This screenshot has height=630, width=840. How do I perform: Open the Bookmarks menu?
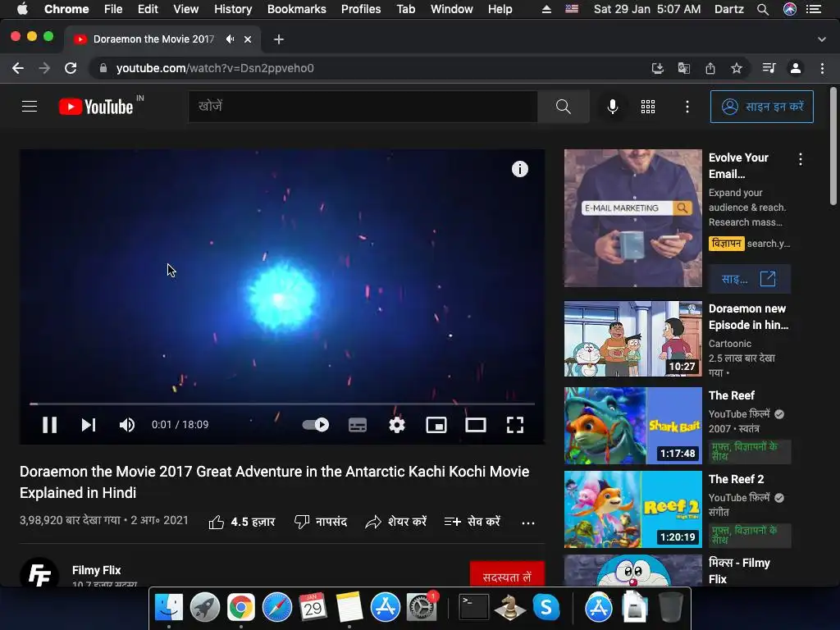(296, 9)
